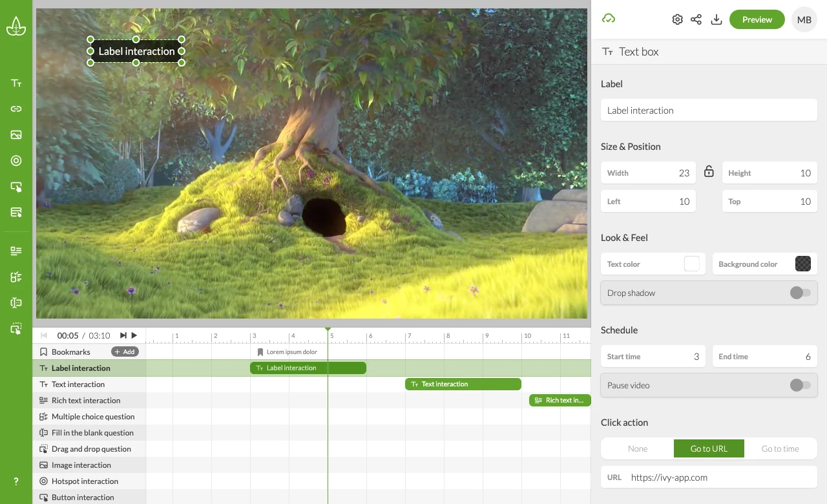Screen dimensions: 827x504
Task: Select the Fill in the blank question tool
Action: coord(16,302)
